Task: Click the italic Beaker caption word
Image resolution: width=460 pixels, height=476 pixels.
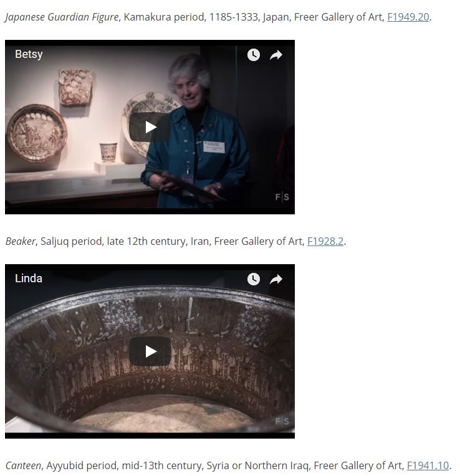Action: (21, 241)
